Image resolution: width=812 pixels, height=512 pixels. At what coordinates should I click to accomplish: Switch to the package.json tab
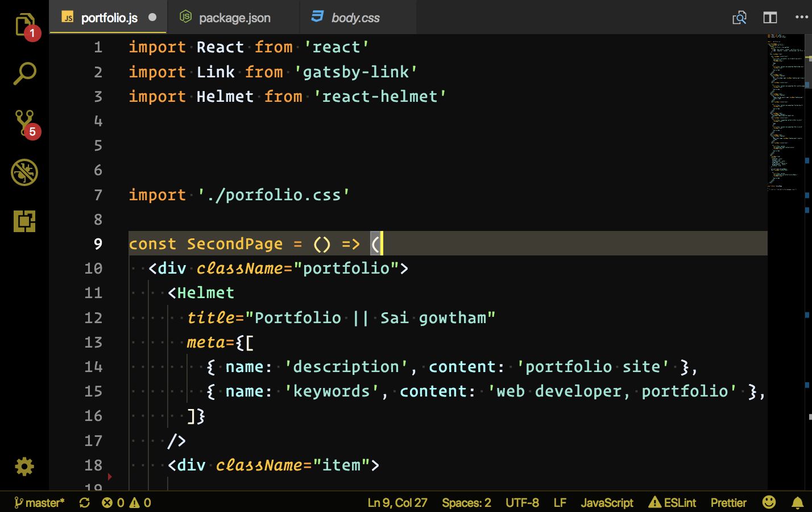coord(234,18)
